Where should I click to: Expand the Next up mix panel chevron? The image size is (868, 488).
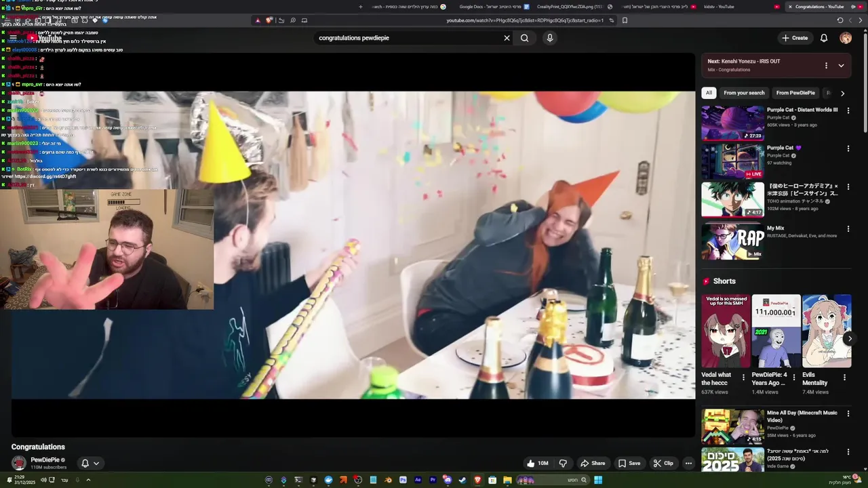tap(842, 66)
